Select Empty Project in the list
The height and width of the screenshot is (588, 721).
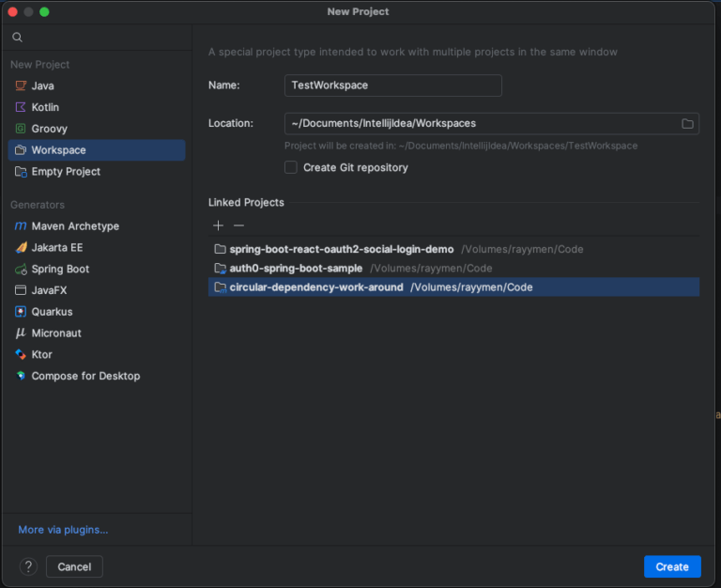(x=66, y=172)
